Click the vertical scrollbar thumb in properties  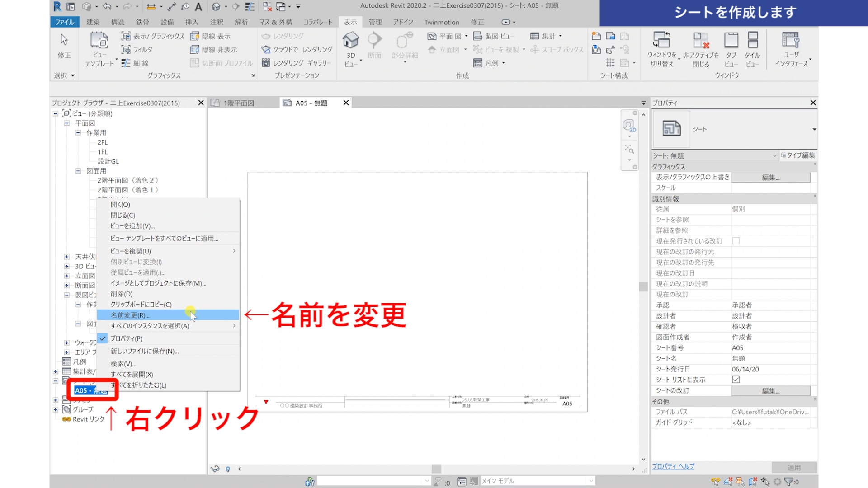pos(643,286)
